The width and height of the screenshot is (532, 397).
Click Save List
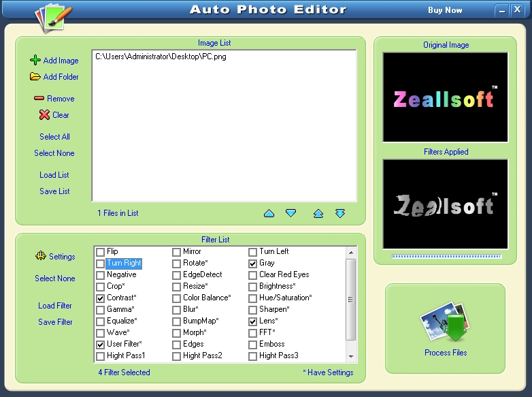[54, 191]
